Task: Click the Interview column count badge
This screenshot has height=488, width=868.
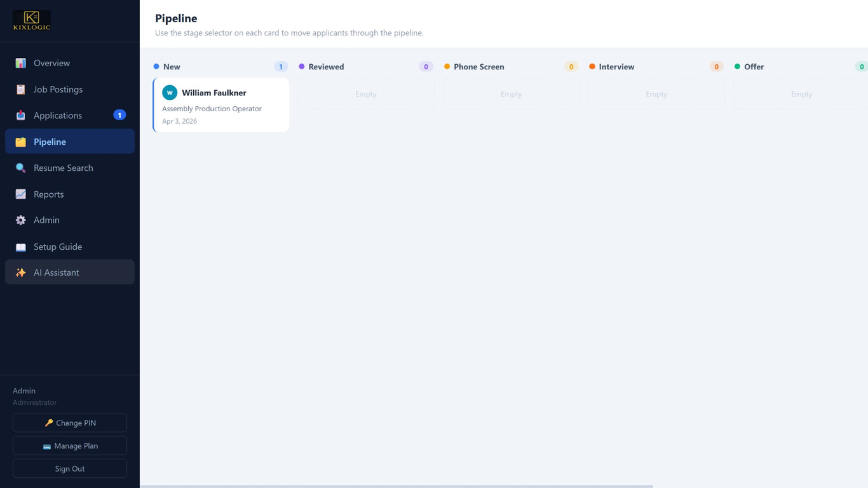Action: click(716, 67)
